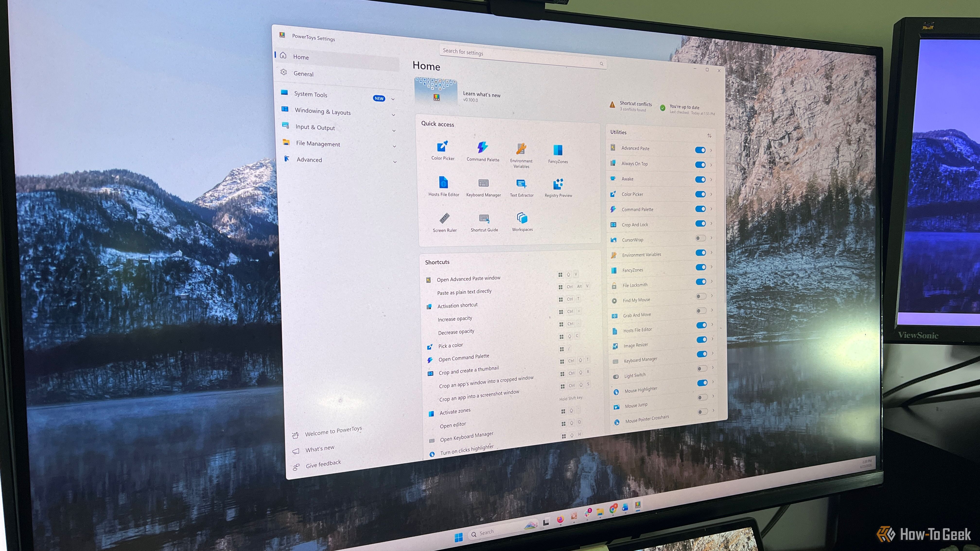Viewport: 980px width, 551px height.
Task: Open Windows Start menu
Action: (x=458, y=537)
